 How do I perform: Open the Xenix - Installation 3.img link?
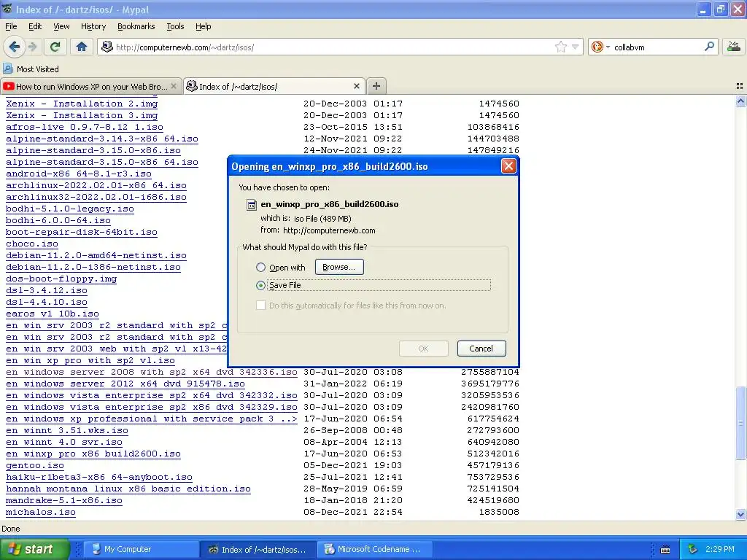pyautogui.click(x=82, y=116)
